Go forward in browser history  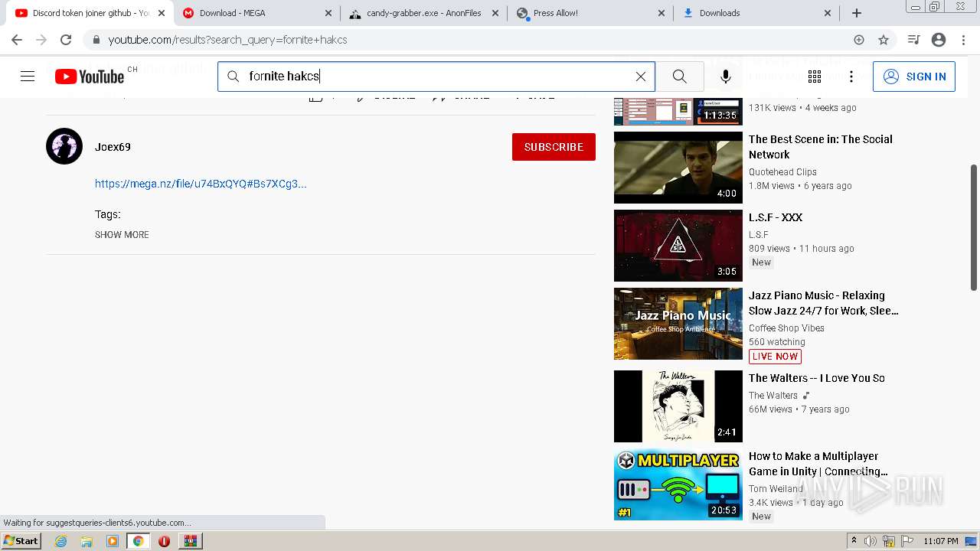(x=41, y=40)
